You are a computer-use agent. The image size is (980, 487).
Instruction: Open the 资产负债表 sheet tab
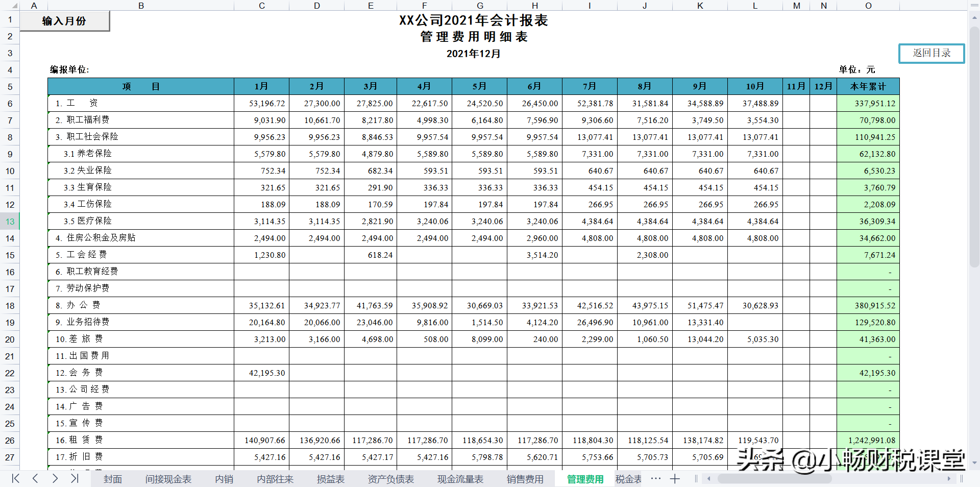pos(390,479)
